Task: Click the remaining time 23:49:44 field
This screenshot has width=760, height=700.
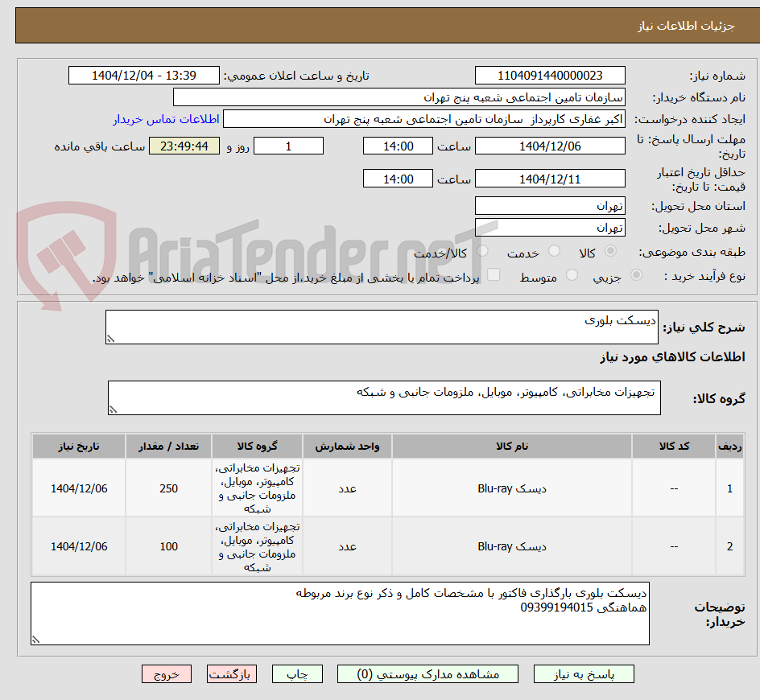Action: pos(184,146)
